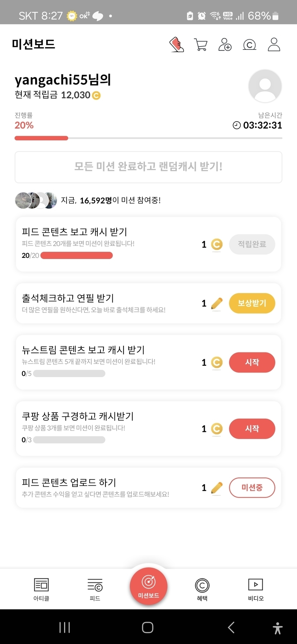Click the 보상받기 reward button
This screenshot has width=297, height=644.
coord(252,303)
